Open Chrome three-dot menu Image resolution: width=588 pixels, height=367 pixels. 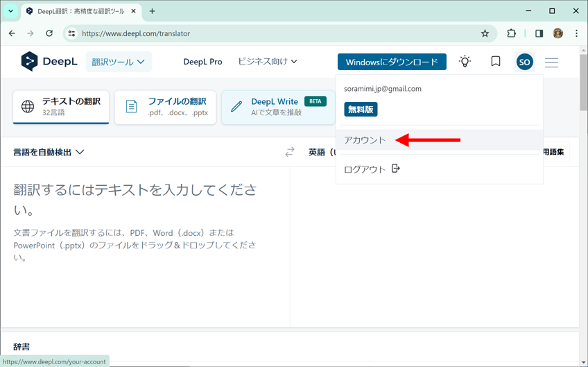(x=576, y=33)
